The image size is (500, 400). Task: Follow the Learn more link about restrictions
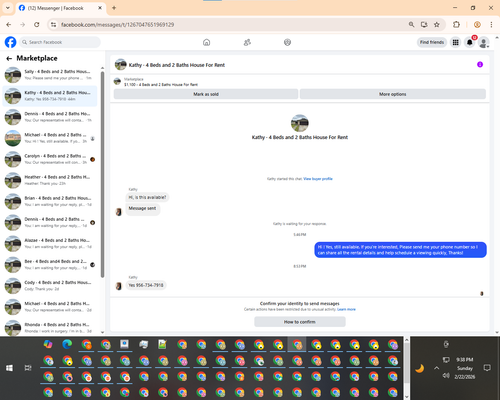(346, 309)
